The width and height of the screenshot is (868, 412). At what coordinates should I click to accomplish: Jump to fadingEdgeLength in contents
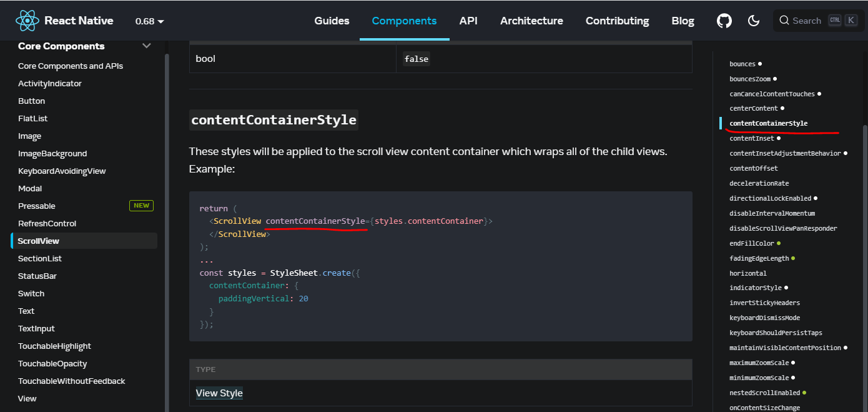[759, 258]
